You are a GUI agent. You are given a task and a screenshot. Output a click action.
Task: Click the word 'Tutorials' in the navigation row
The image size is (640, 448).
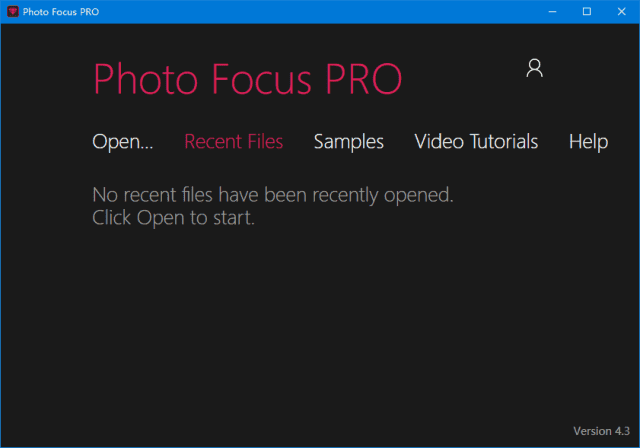pos(503,142)
